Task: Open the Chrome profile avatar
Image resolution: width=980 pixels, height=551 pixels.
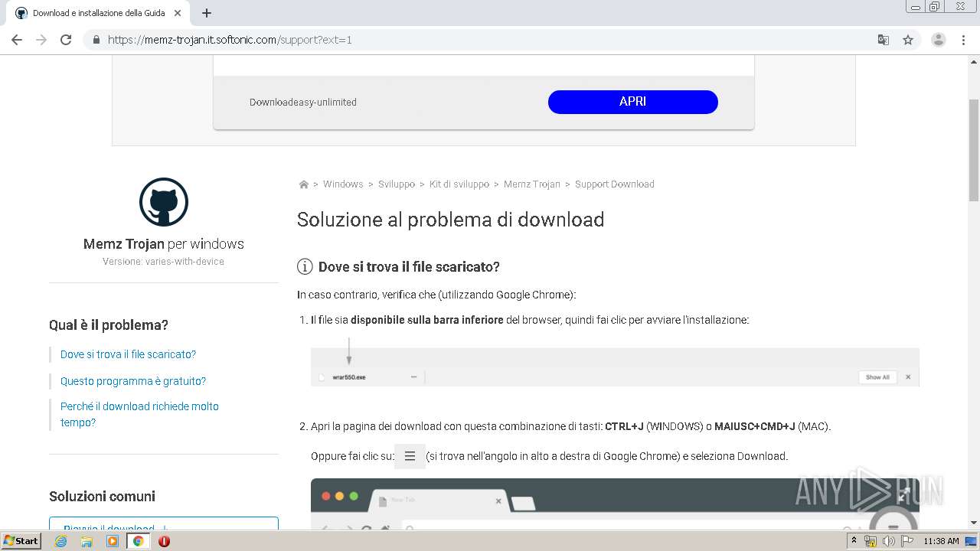Action: pos(939,40)
